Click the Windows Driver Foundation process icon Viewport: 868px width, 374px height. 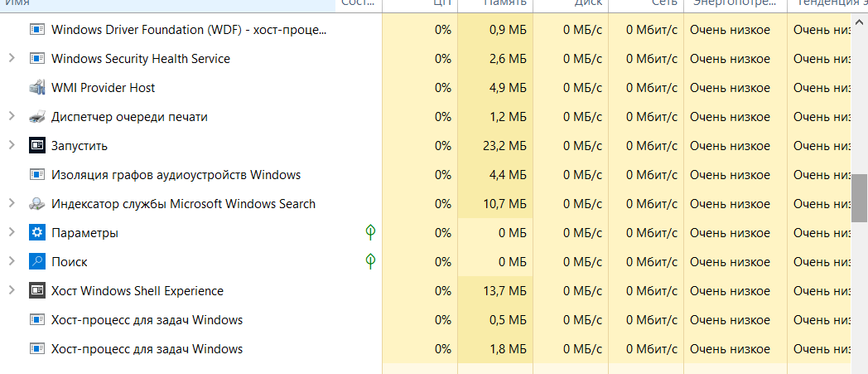click(36, 30)
